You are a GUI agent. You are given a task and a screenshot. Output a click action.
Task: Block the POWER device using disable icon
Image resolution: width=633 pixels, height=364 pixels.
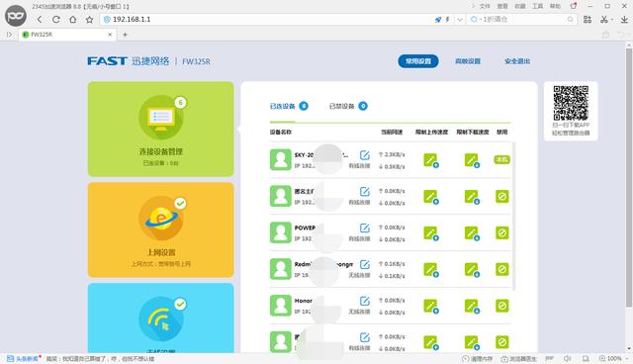502,232
